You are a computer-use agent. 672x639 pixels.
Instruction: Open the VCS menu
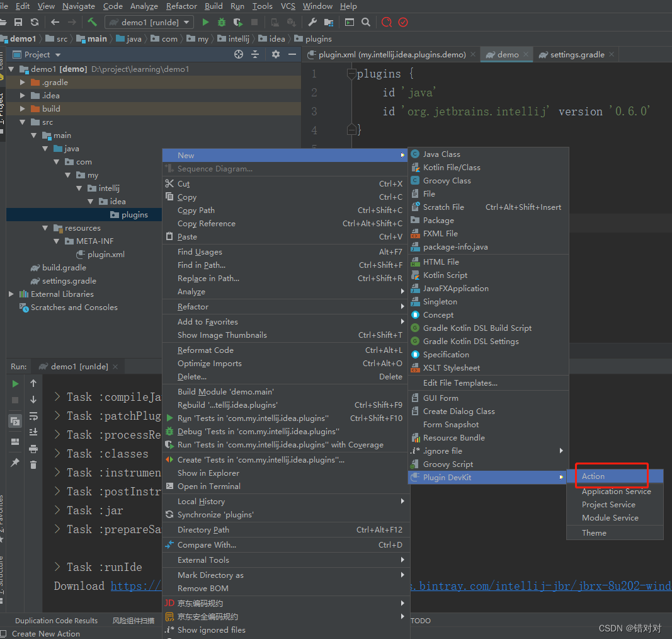pos(288,6)
